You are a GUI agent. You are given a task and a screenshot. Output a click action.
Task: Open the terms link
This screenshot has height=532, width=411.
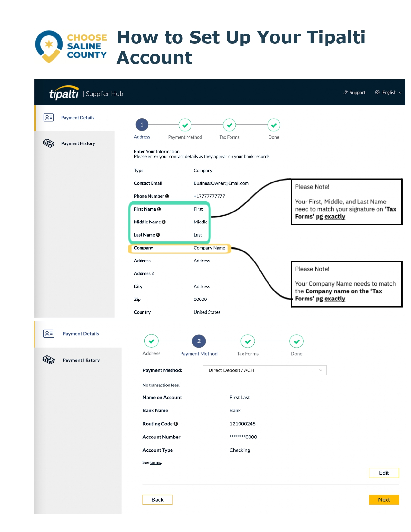pyautogui.click(x=155, y=462)
